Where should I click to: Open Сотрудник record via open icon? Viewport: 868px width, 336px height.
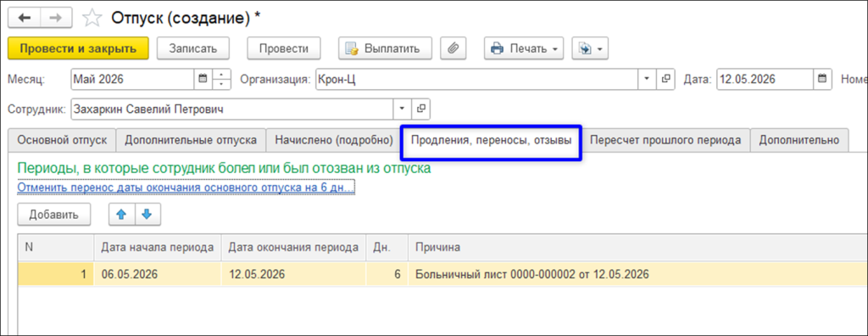(420, 109)
